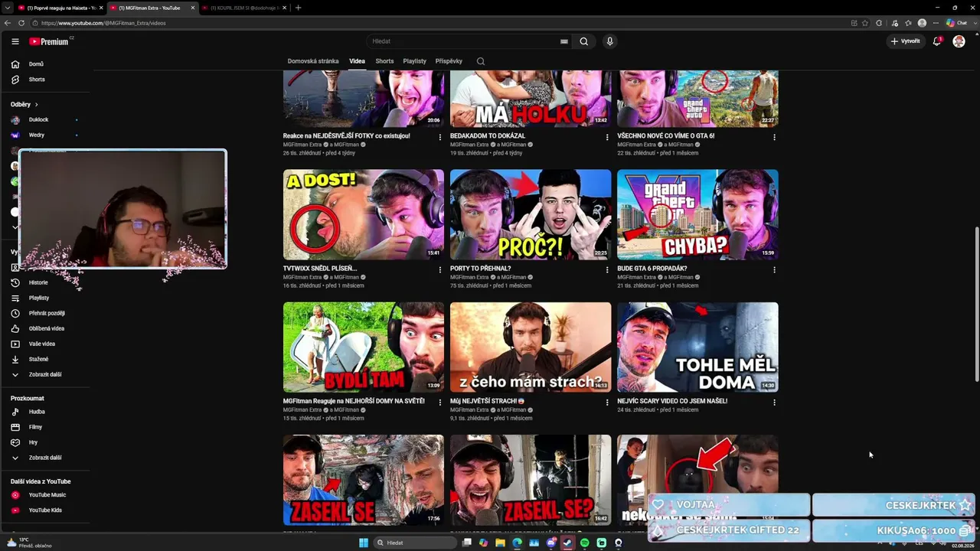Open more options for 'TVTWIXX SNĚDL PLÍSEŇ' video
The height and width of the screenshot is (551, 980).
(440, 269)
